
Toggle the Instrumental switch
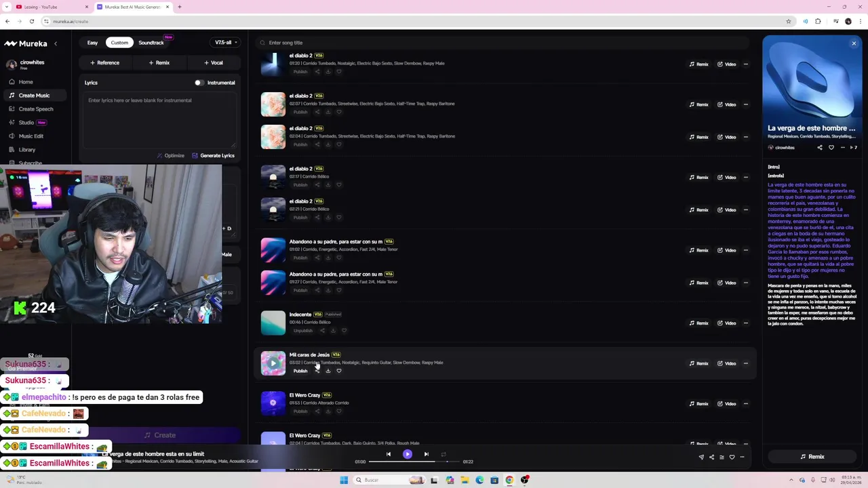coord(199,83)
